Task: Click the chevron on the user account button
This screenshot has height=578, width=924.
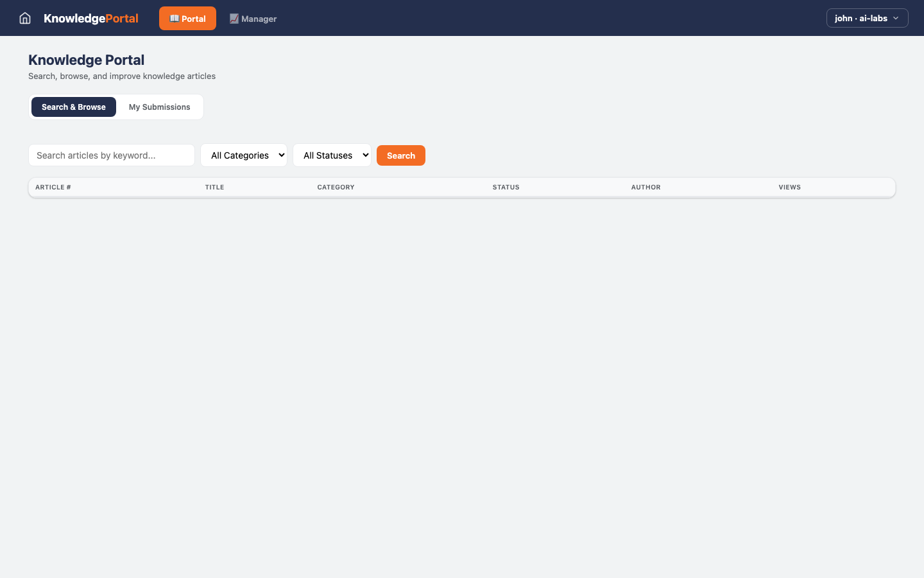Action: [897, 18]
